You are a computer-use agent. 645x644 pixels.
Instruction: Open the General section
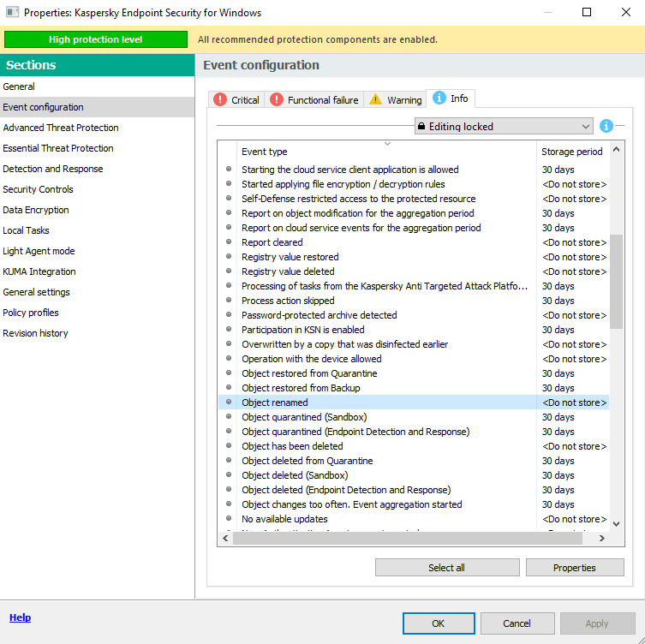click(97, 86)
